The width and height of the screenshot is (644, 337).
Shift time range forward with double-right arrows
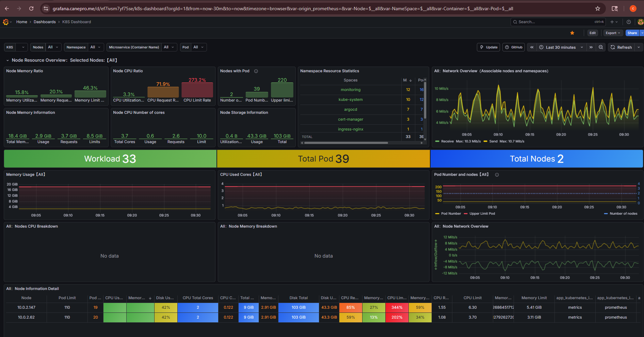click(591, 47)
